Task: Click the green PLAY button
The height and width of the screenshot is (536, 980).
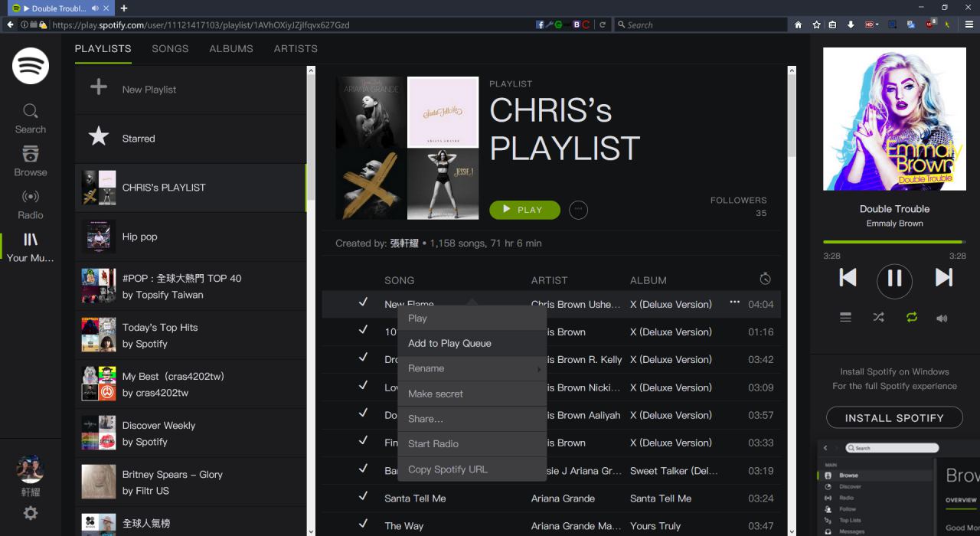Action: [524, 210]
